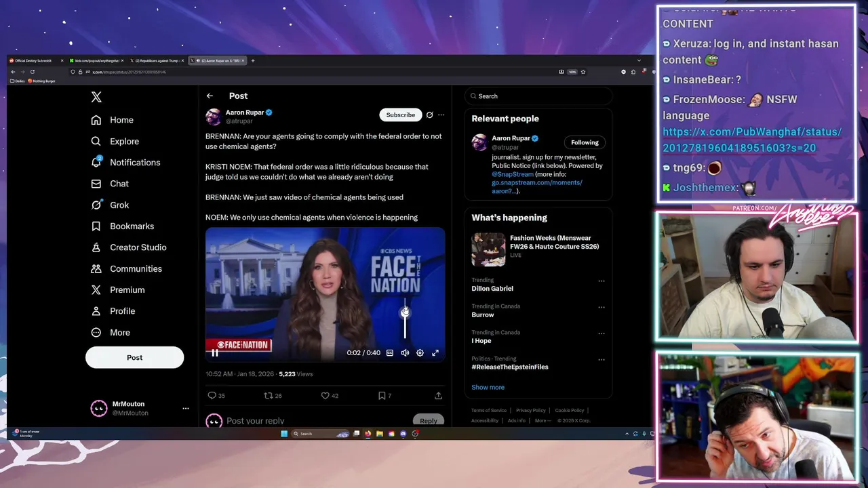Reload the page in browser
868x488 pixels.
[x=32, y=72]
